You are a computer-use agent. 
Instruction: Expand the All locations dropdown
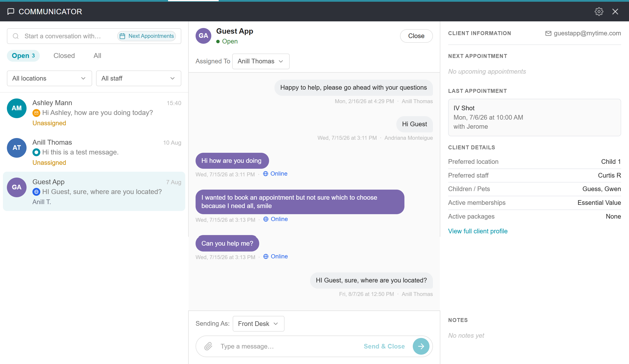click(x=49, y=78)
